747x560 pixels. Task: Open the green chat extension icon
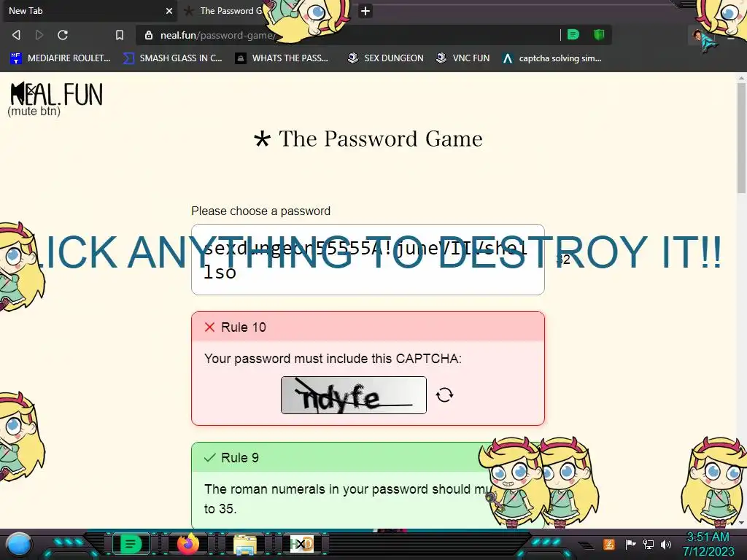coord(573,34)
